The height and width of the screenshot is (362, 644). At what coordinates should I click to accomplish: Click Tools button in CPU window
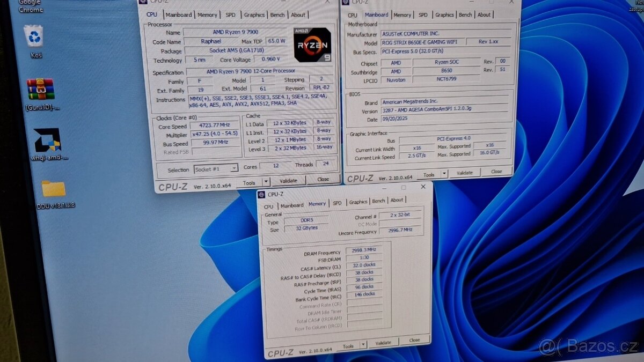[249, 183]
